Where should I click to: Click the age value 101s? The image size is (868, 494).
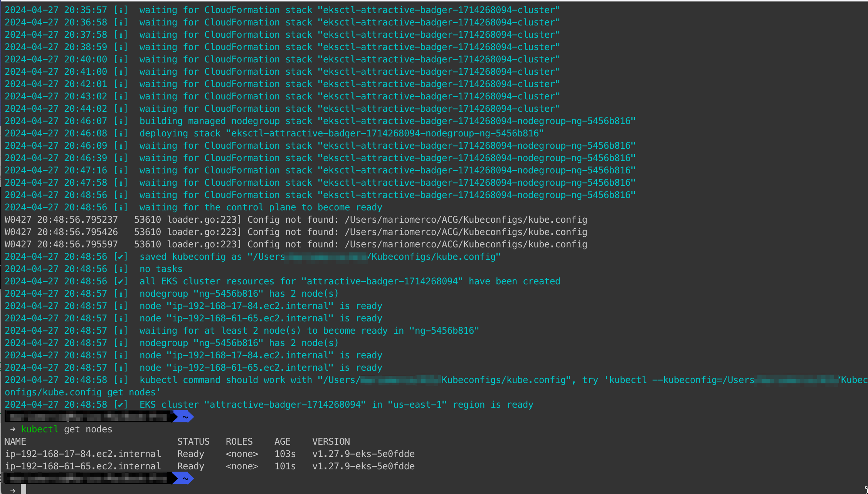pos(285,466)
